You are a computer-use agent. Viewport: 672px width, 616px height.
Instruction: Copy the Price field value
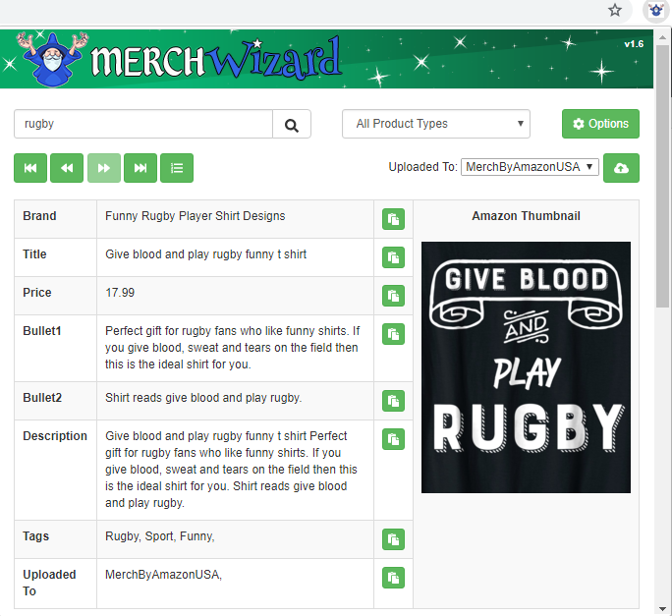[x=393, y=296]
